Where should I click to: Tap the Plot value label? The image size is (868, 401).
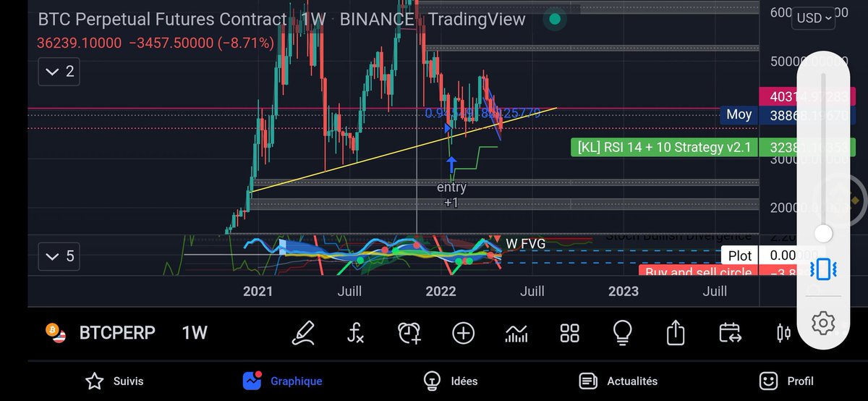(x=739, y=256)
